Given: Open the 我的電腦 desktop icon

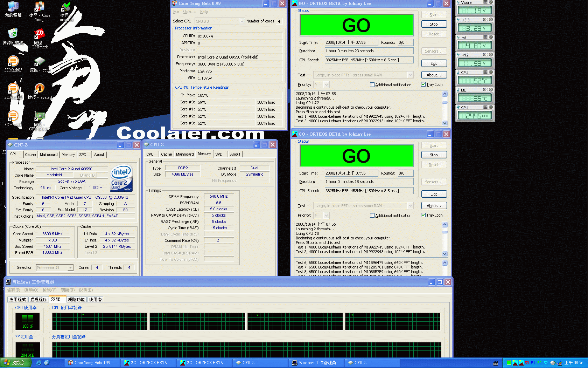Looking at the screenshot, I should click(x=13, y=6).
